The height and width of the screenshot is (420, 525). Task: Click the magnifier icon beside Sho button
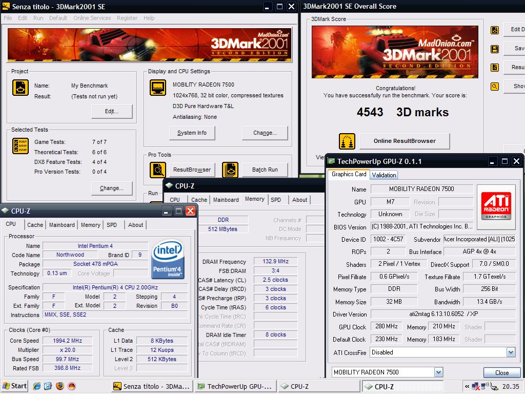click(495, 87)
